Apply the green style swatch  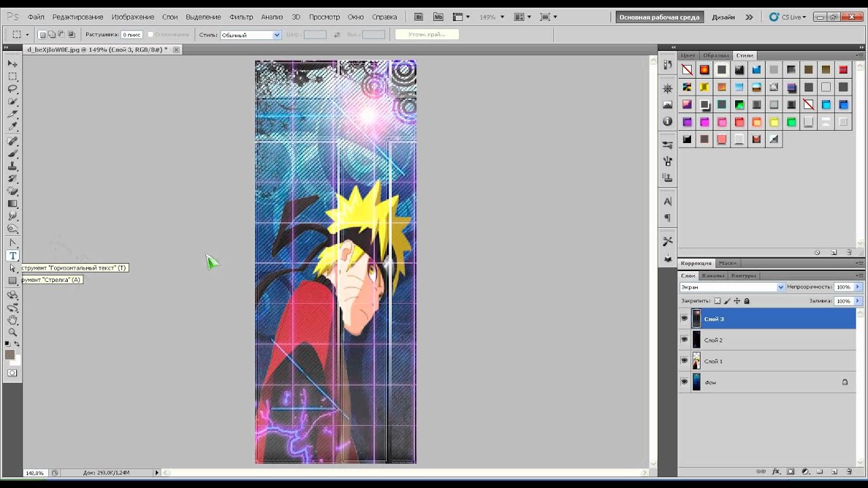(791, 122)
